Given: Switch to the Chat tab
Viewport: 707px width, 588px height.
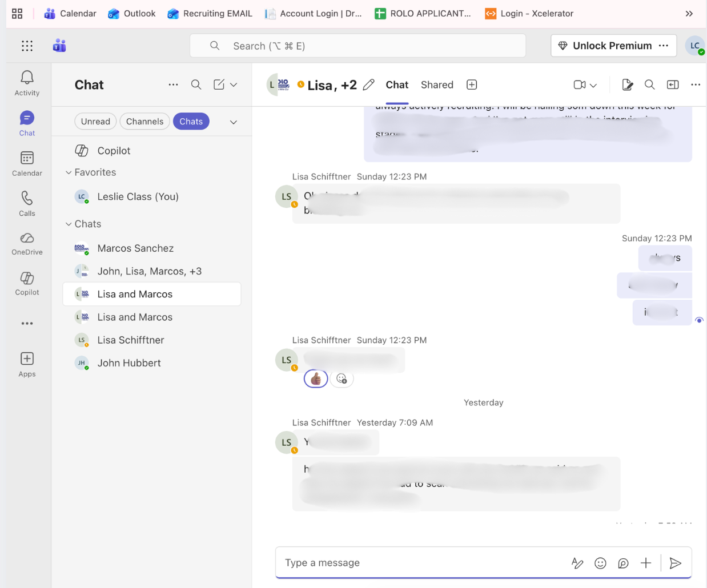Looking at the screenshot, I should (x=397, y=84).
